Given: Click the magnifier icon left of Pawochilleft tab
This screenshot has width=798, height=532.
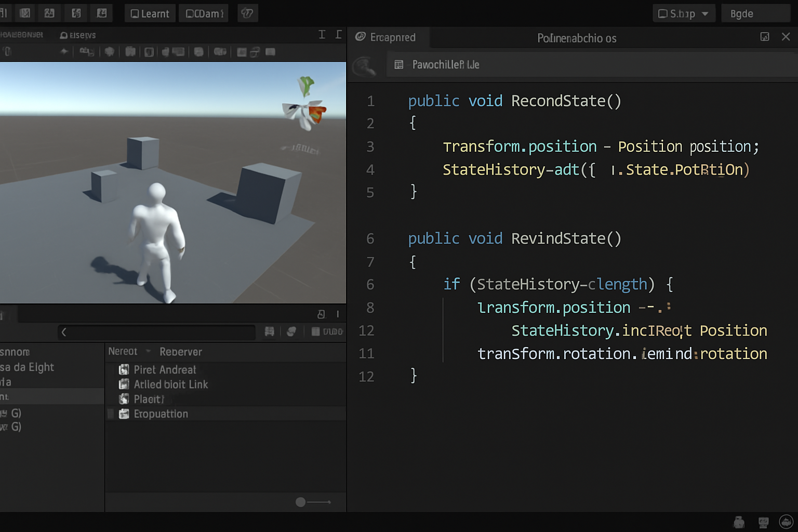Looking at the screenshot, I should 364,67.
